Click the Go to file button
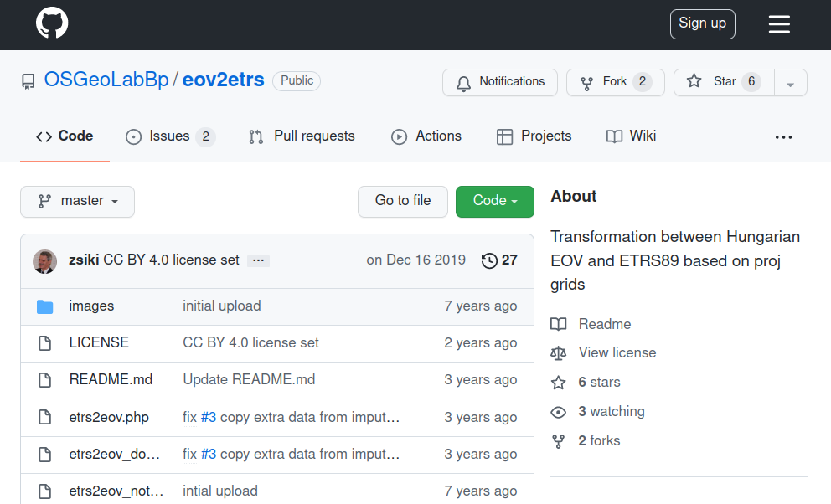This screenshot has height=504, width=831. (x=403, y=201)
